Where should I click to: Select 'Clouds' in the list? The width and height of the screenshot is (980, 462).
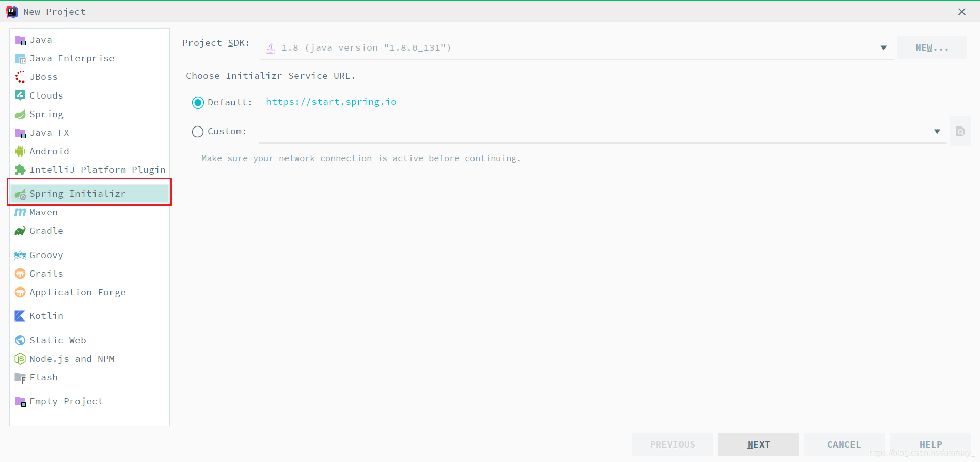90,95
